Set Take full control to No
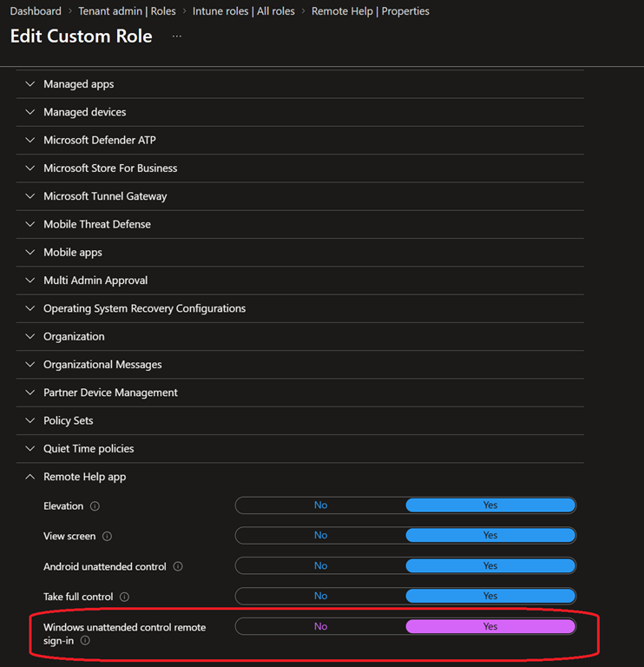 click(x=320, y=596)
